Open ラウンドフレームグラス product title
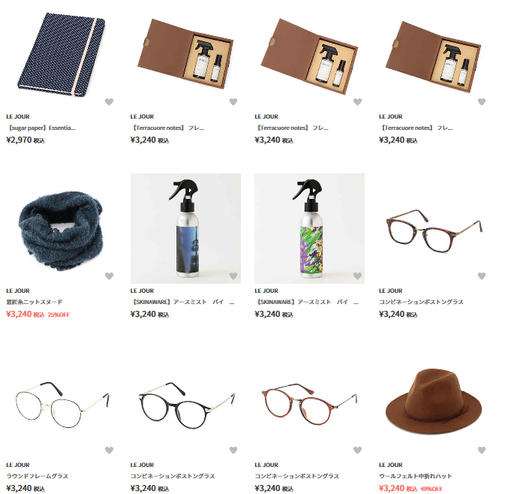 [x=37, y=476]
